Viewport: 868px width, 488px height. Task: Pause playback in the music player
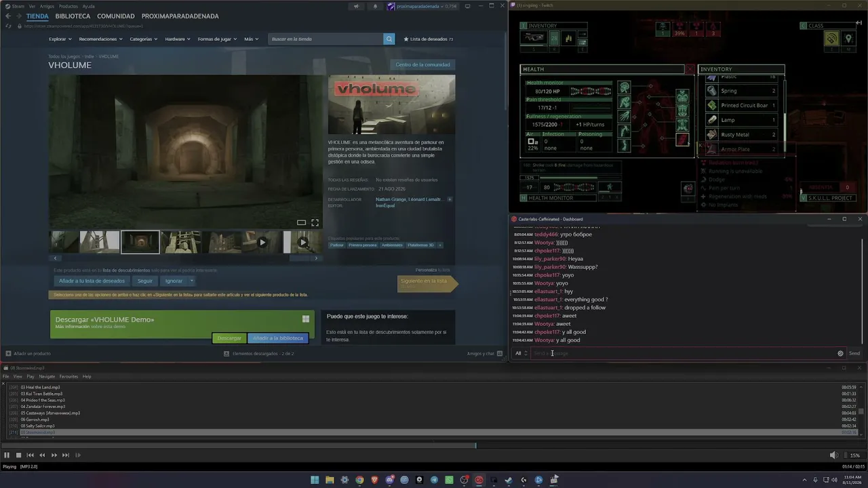pyautogui.click(x=7, y=455)
